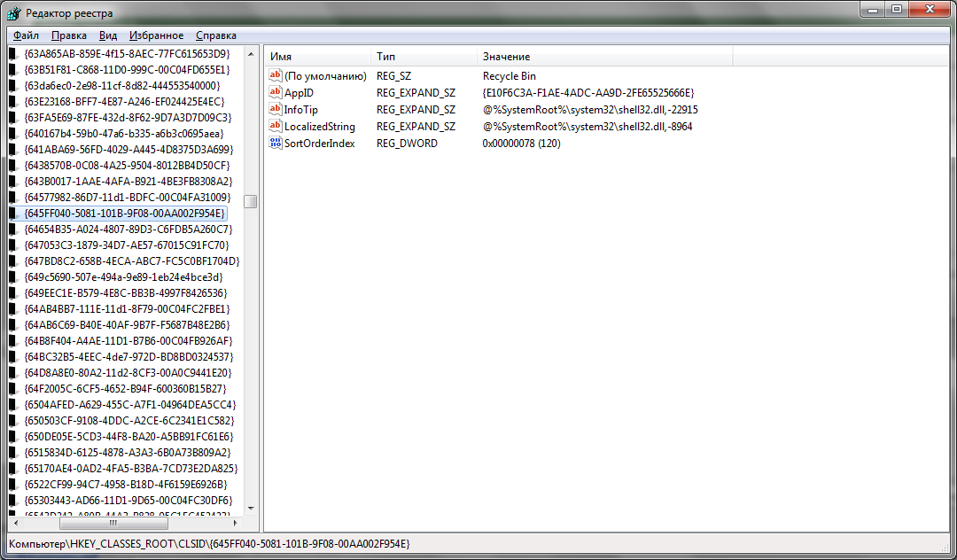957x560 pixels.
Task: Click the shell32.dll,-22915 data cell
Action: [590, 110]
